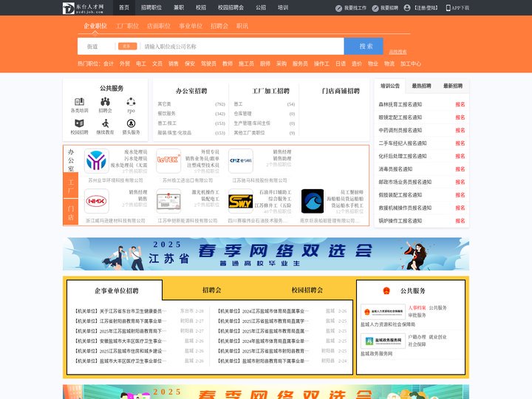Click the 2025 江苏省 春季网络双选会 banner
The height and width of the screenshot is (399, 532).
coord(266,253)
